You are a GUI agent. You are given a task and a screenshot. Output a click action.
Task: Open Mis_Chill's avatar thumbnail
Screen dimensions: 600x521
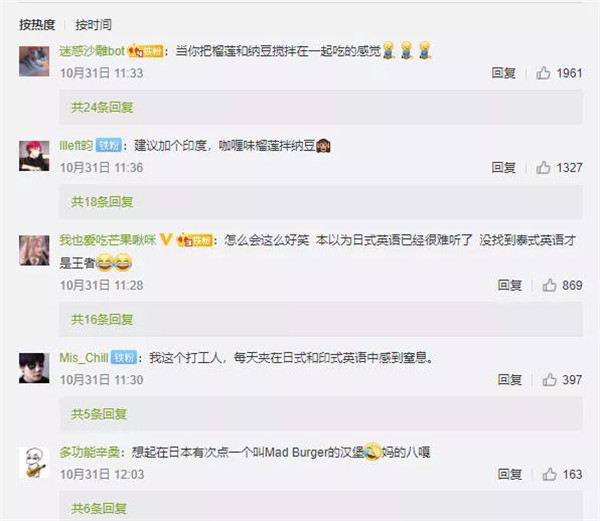click(34, 368)
